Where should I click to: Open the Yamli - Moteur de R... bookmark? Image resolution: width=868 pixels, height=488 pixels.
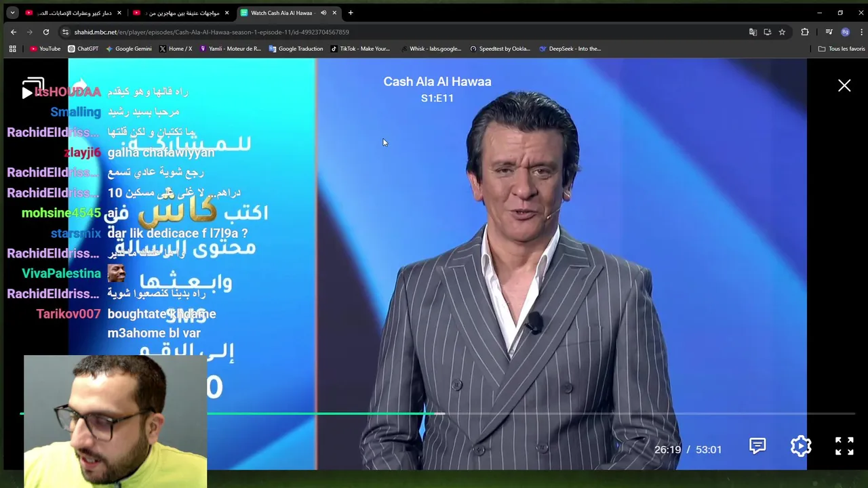[230, 49]
